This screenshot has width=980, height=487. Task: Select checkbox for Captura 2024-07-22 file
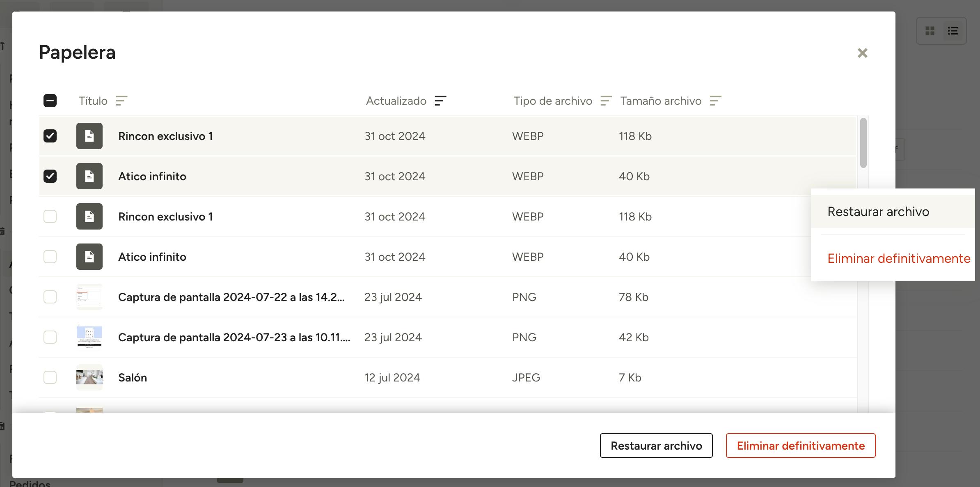[50, 297]
